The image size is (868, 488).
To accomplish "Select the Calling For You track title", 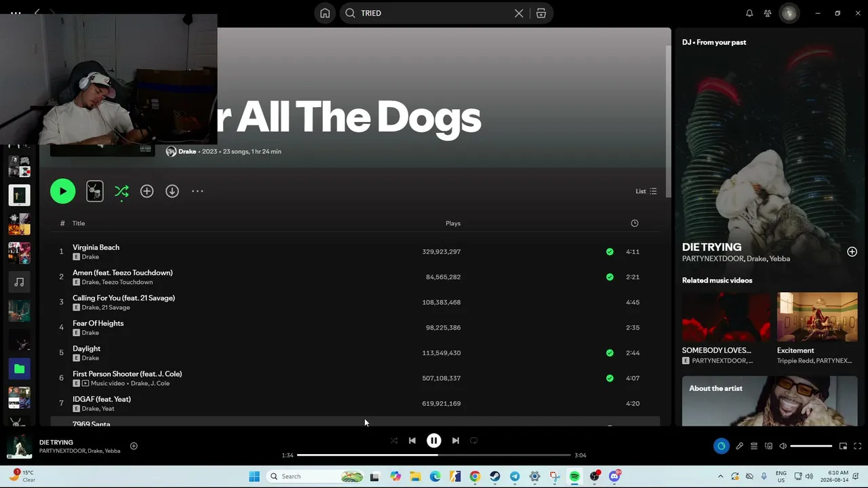I will coord(123,298).
